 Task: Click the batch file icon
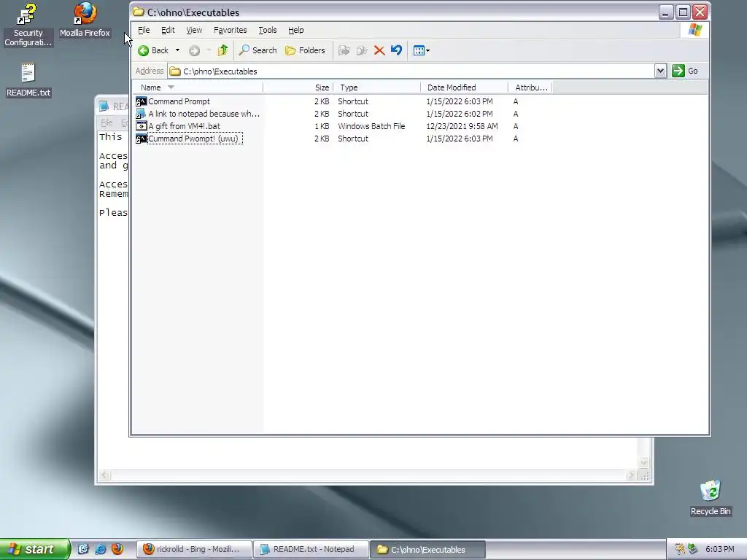(141, 126)
